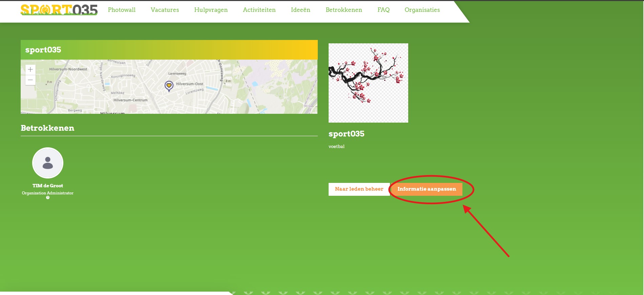Navigate to the Ideeën section
This screenshot has width=644, height=295.
pos(300,10)
